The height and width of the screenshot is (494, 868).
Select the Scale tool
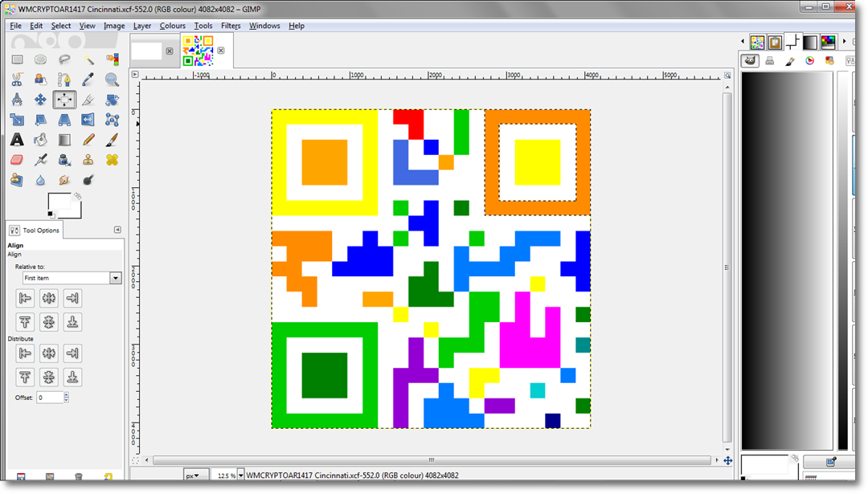pos(17,120)
